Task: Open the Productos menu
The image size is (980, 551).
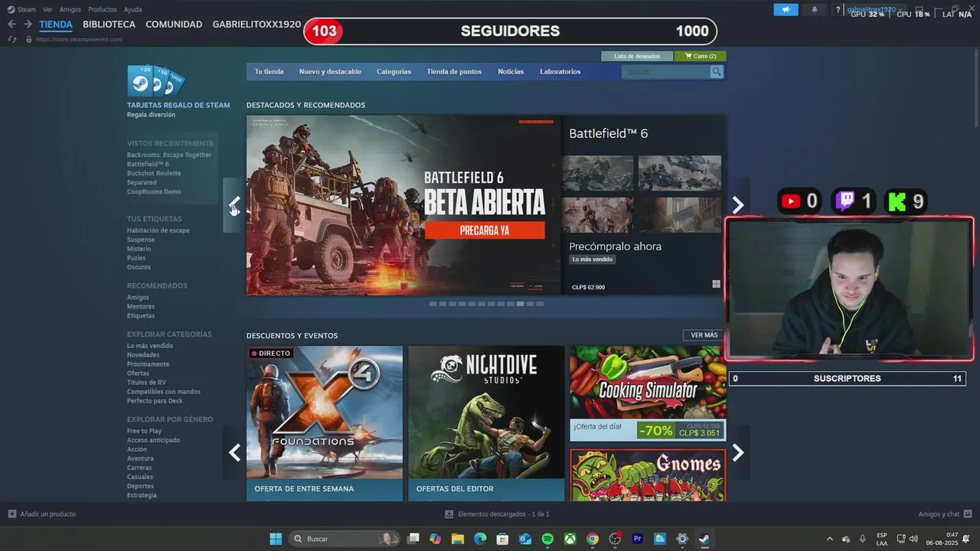Action: [x=103, y=10]
